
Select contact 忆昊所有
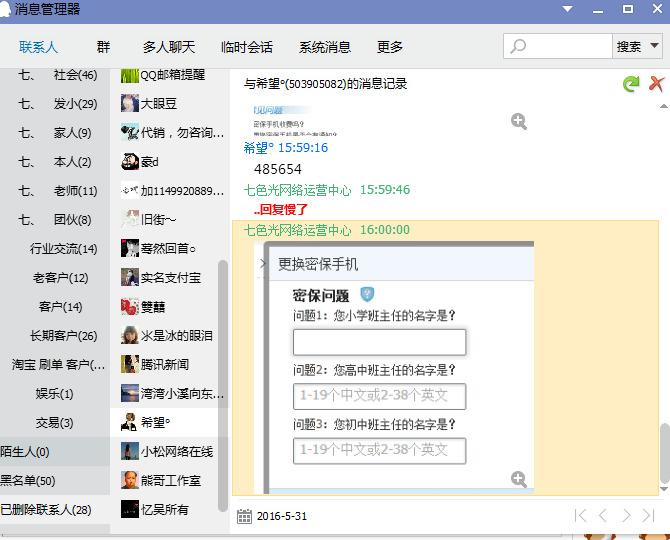(x=170, y=510)
